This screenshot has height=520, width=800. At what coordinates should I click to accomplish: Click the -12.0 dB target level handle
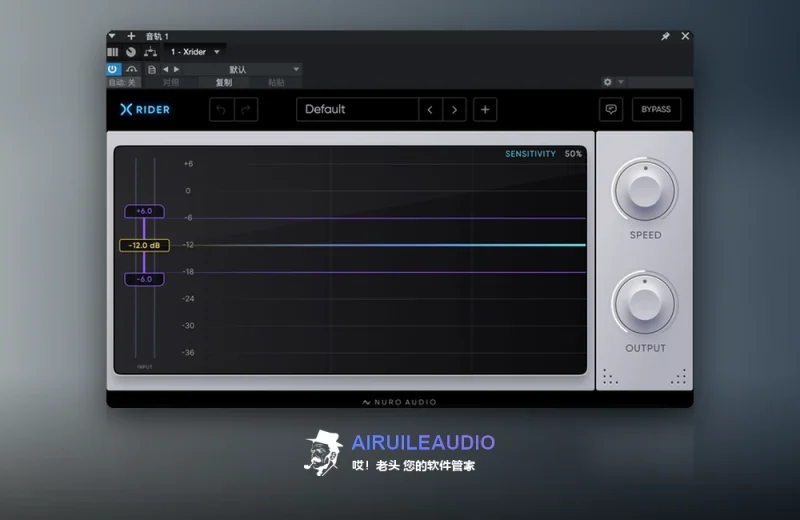(144, 245)
